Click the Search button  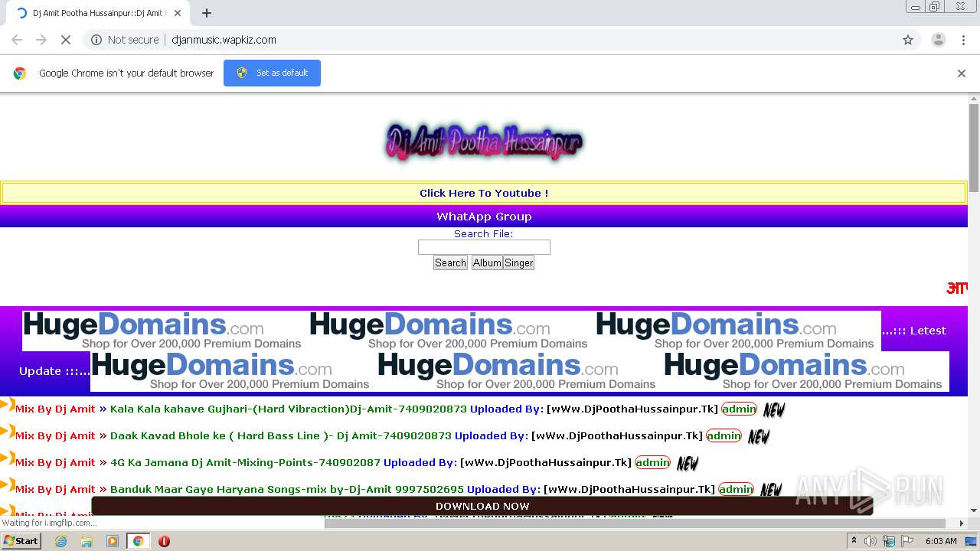pyautogui.click(x=450, y=262)
